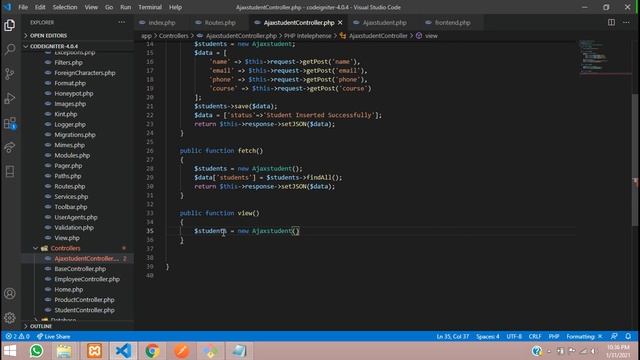
Task: Click Ln 35, Col 37 in status bar
Action: click(453, 336)
